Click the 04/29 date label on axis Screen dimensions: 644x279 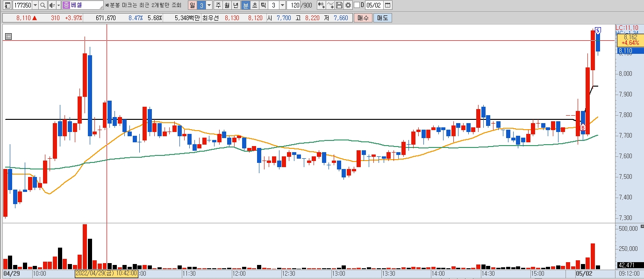point(12,273)
